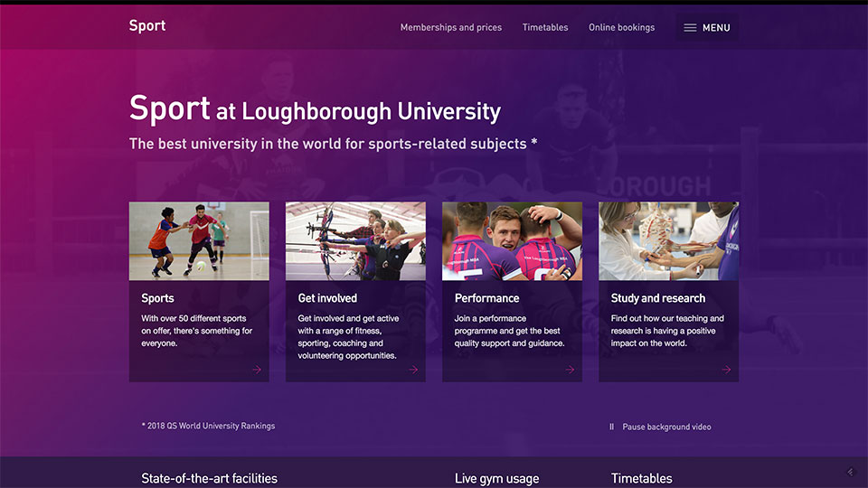Go to Online bookings
The width and height of the screenshot is (868, 488).
click(x=621, y=28)
